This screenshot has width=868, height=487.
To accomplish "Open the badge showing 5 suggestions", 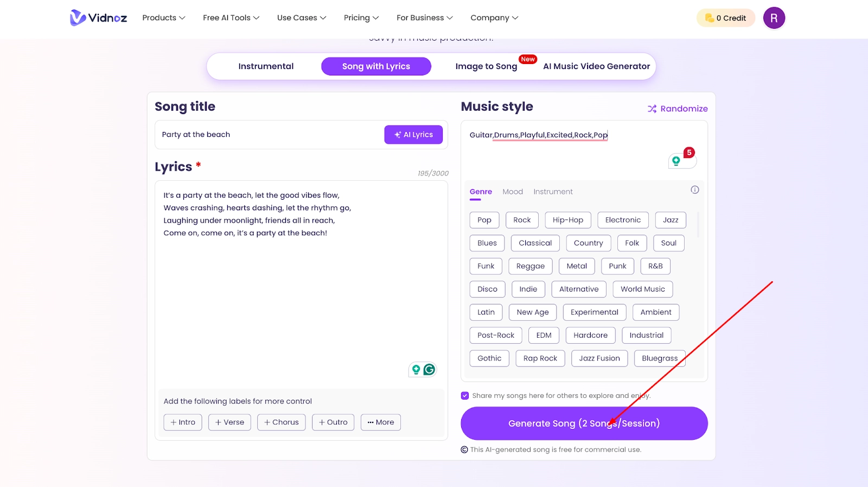I will coord(688,153).
